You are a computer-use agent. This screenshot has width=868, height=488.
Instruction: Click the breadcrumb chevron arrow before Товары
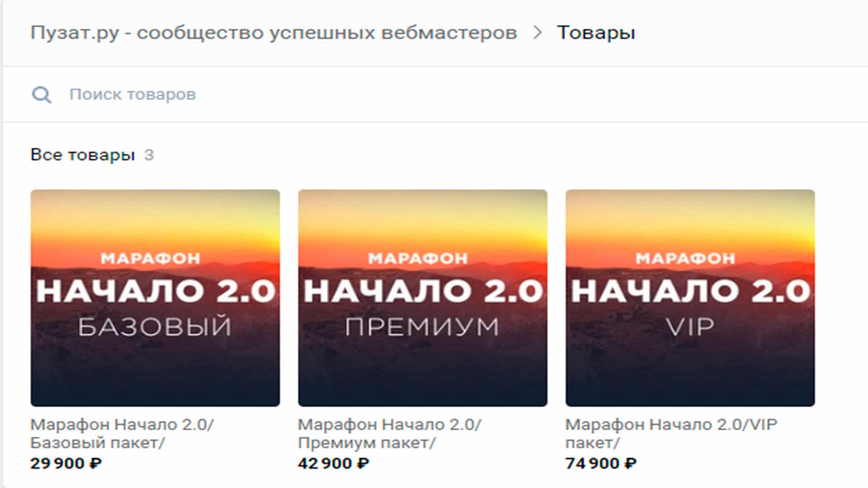tap(537, 33)
